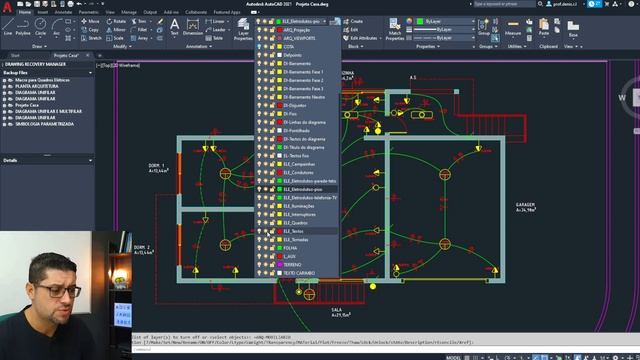The image size is (640, 360).
Task: Click the Copy tool
Action: (x=90, y=30)
